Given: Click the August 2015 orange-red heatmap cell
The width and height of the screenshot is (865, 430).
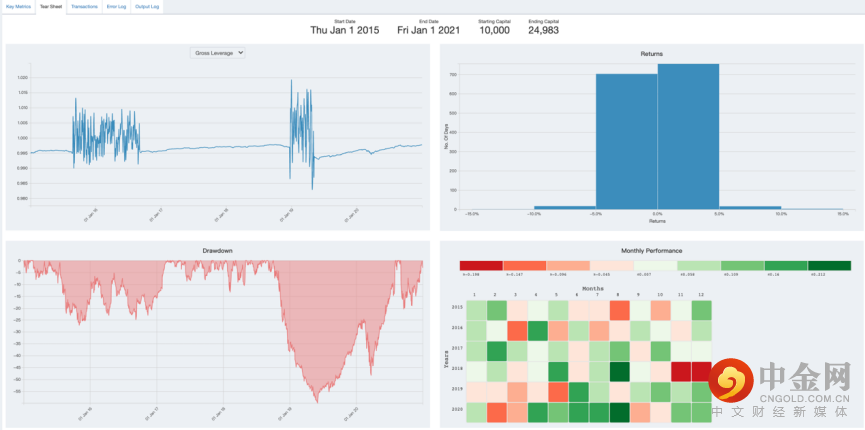Looking at the screenshot, I should click(x=619, y=311).
